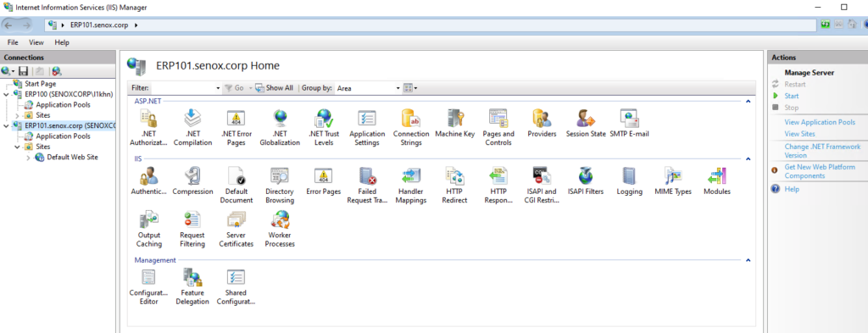Viewport: 868px width, 333px height.
Task: Click Change .NET Framework Version link
Action: pos(822,151)
